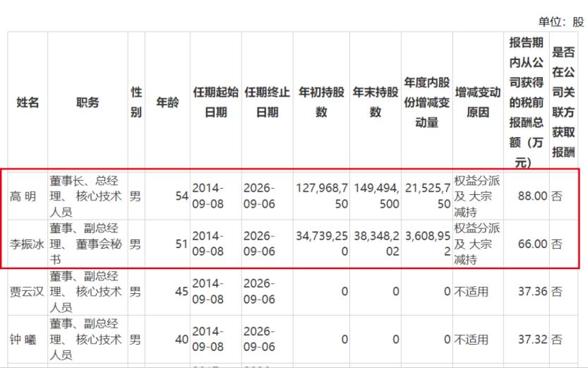This screenshot has width=588, height=368.
Task: Click the name cell 贾云汉
Action: [x=28, y=291]
